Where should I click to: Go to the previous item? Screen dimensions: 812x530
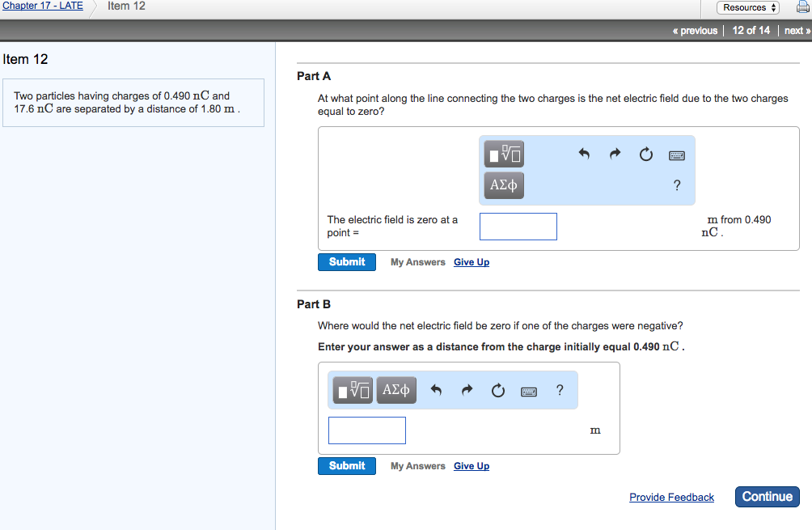[695, 31]
